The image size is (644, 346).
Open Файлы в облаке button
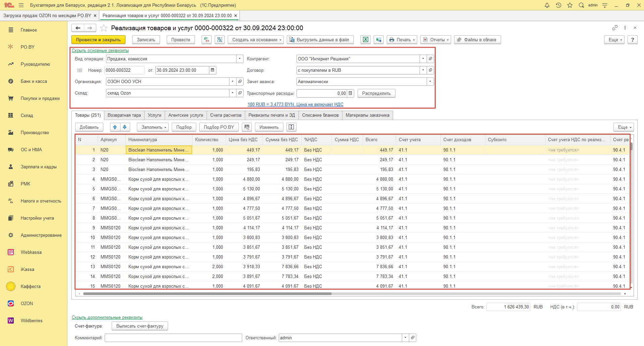(x=478, y=40)
